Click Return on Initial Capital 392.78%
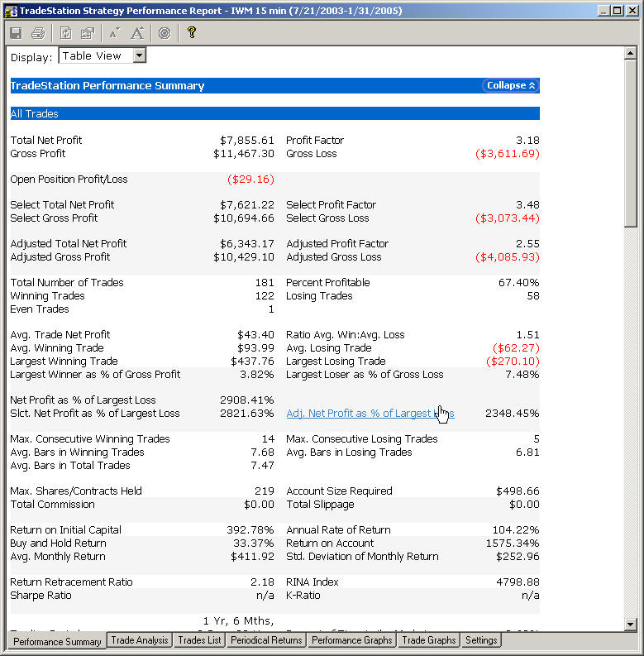This screenshot has height=656, width=644. 250,529
